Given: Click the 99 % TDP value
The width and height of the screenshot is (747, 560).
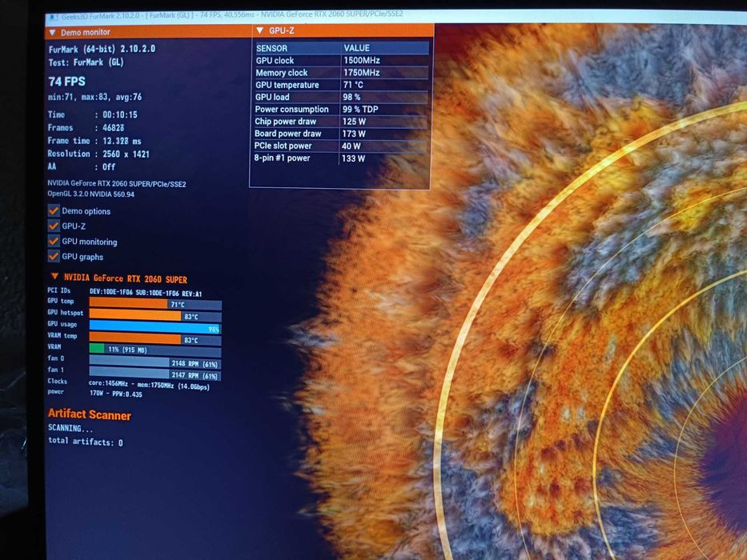Looking at the screenshot, I should [x=360, y=109].
